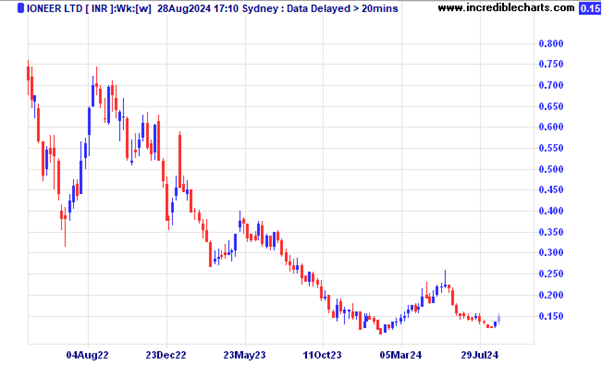This screenshot has width=602, height=365.
Task: Click the 0.150 price axis label
Action: [x=551, y=316]
